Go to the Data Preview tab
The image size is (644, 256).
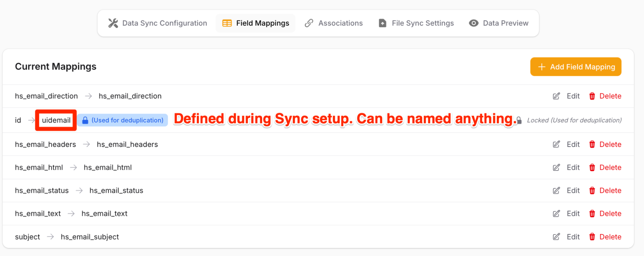pyautogui.click(x=498, y=23)
